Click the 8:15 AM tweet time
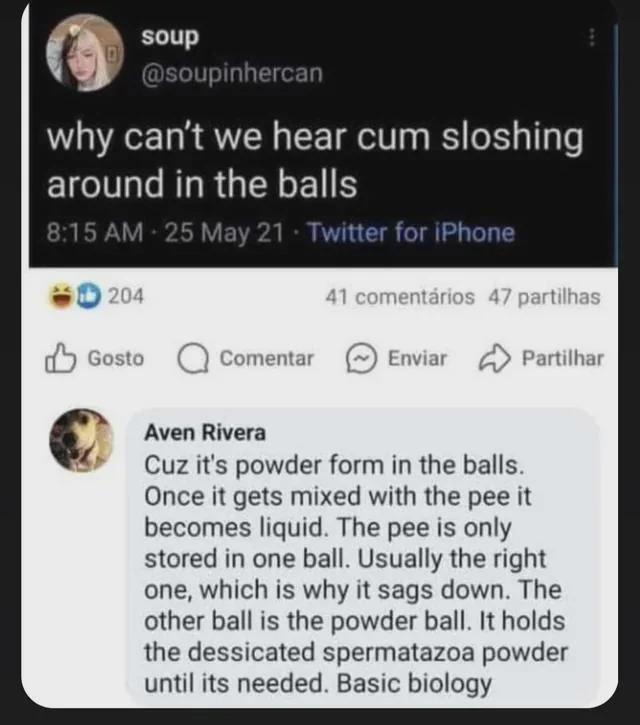640x725 pixels. [90, 233]
